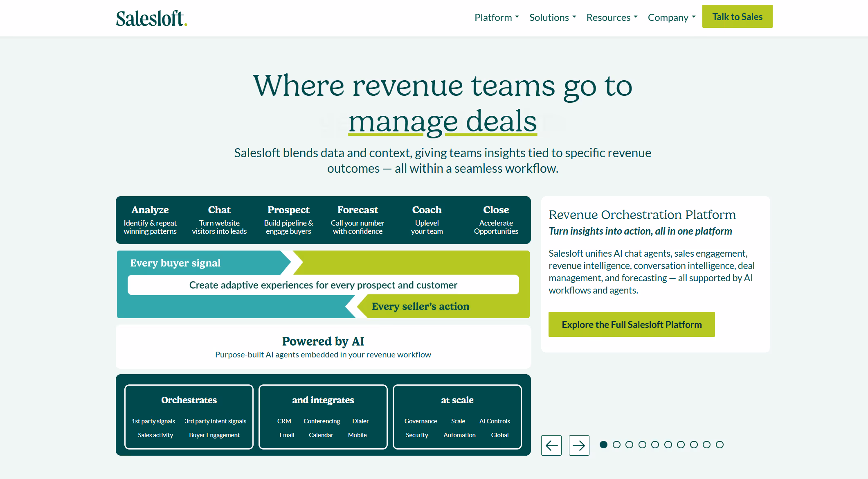Viewport: 868px width, 479px height.
Task: Select the Prospect capability tile
Action: pyautogui.click(x=288, y=220)
